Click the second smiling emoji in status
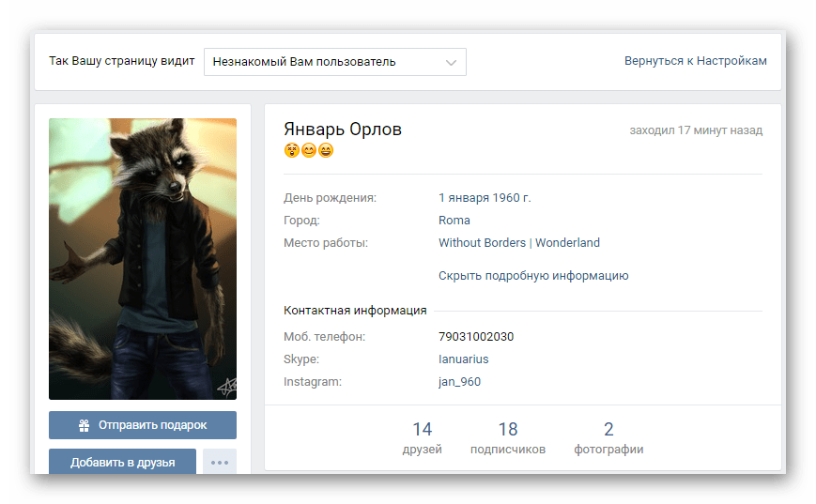 pyautogui.click(x=309, y=150)
